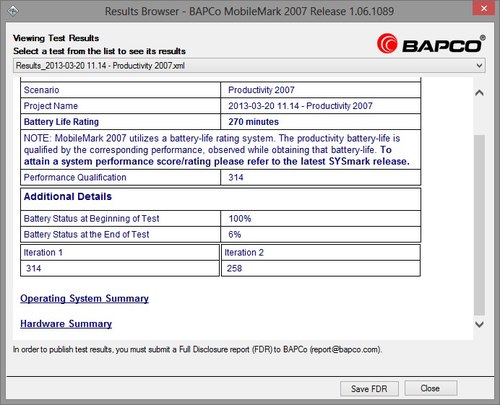
Task: Click the Iteration 1 score 314
Action: pyautogui.click(x=33, y=268)
